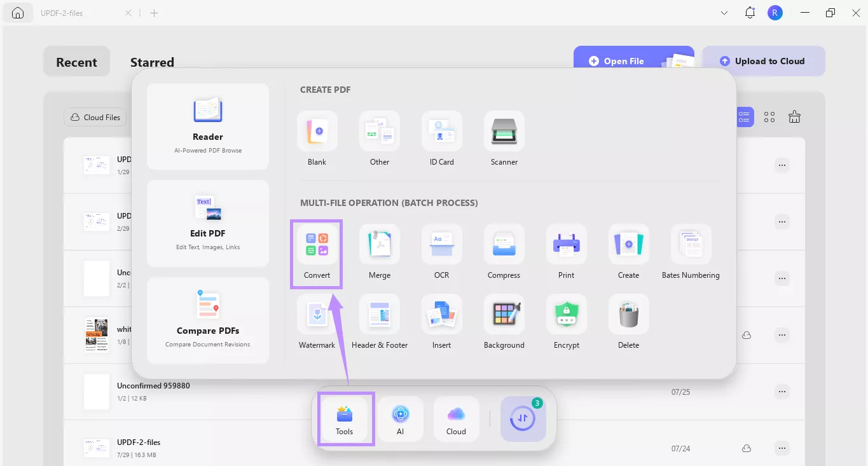Select the Recent tab
Screen dimensions: 868x466
pos(76,62)
